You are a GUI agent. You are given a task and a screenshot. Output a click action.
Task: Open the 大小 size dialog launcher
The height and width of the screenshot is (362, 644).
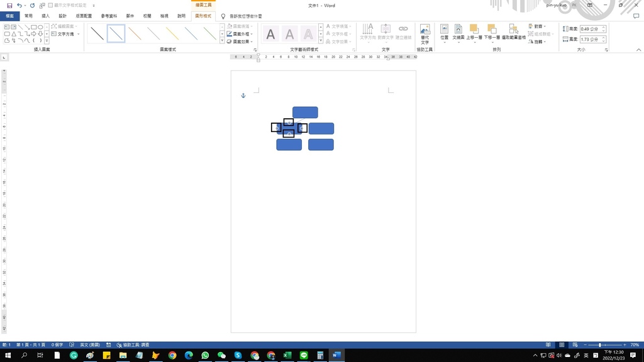(x=606, y=50)
